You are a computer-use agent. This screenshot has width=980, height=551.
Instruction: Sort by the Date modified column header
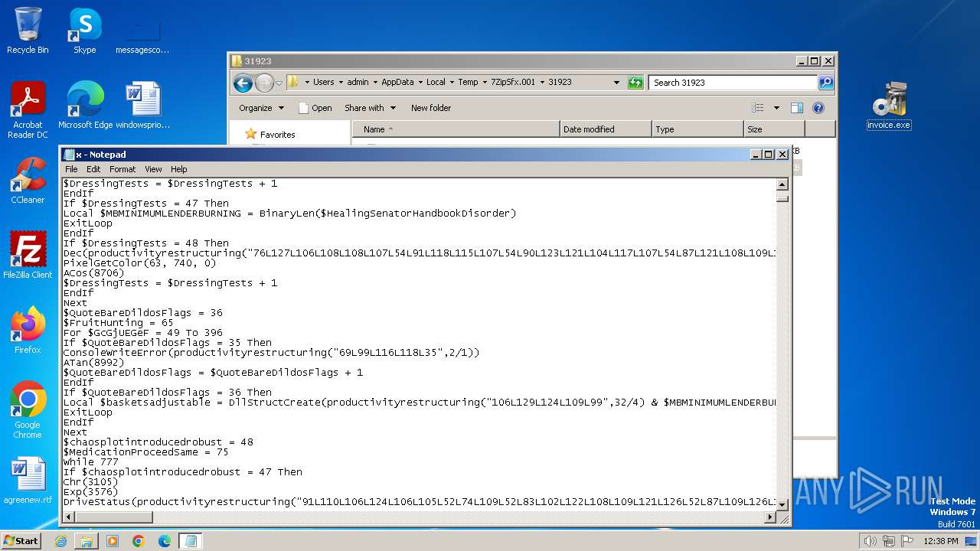click(606, 129)
